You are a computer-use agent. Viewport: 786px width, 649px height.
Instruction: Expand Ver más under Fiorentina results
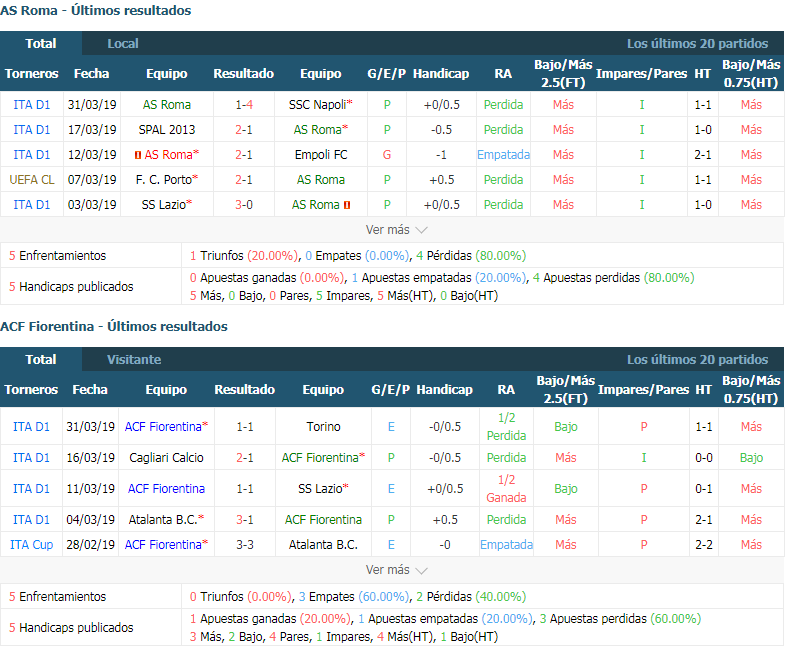(x=396, y=570)
